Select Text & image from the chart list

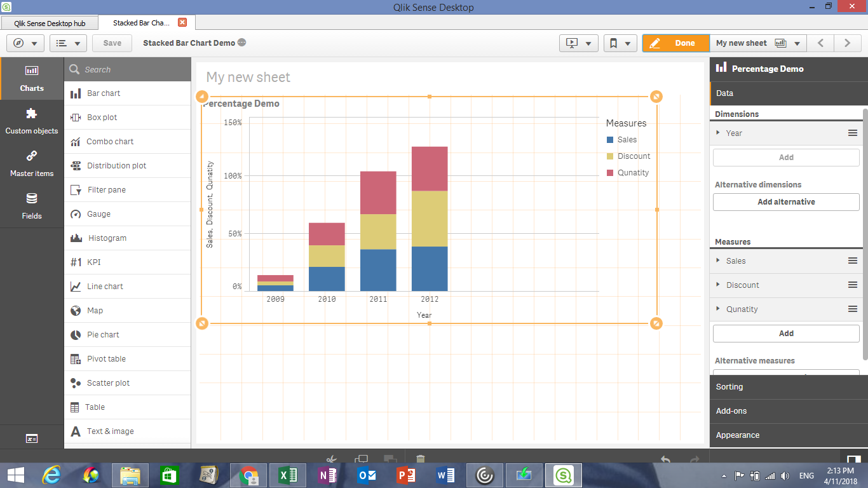pyautogui.click(x=127, y=431)
